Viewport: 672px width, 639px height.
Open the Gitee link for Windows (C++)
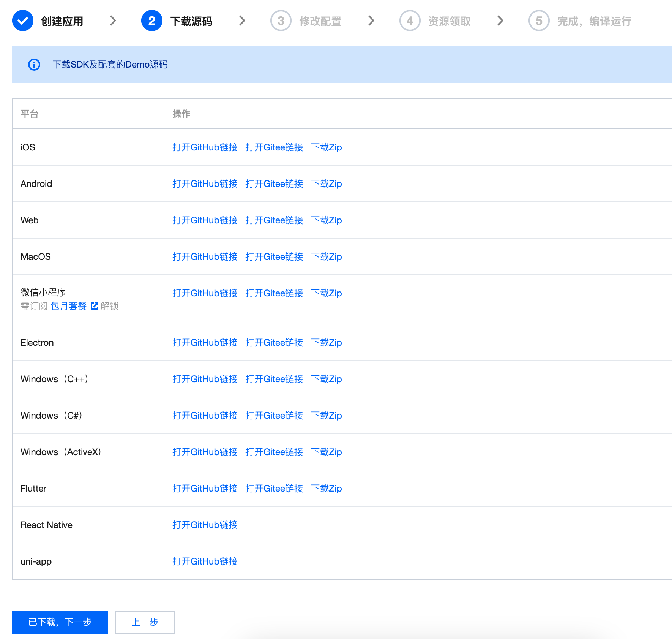tap(274, 379)
